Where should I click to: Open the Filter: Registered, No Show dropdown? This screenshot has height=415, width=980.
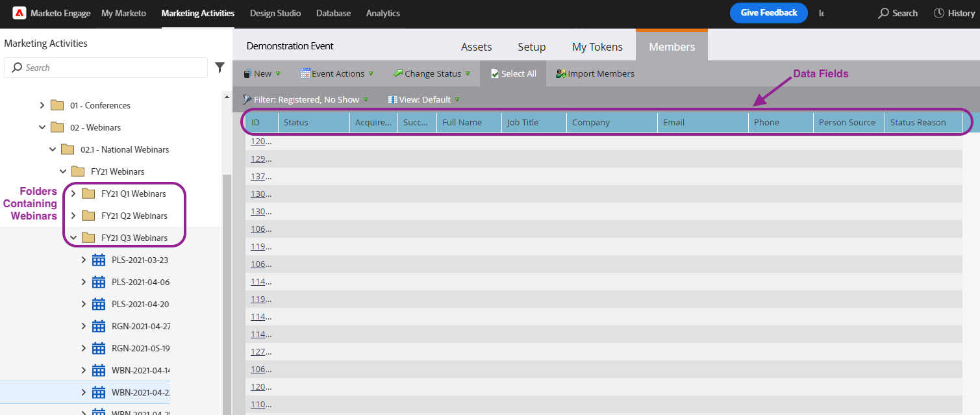coord(366,100)
